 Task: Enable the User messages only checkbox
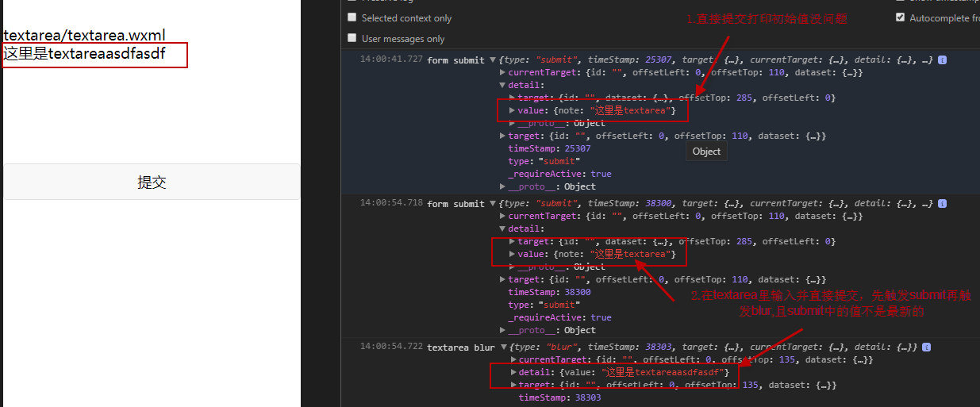352,38
